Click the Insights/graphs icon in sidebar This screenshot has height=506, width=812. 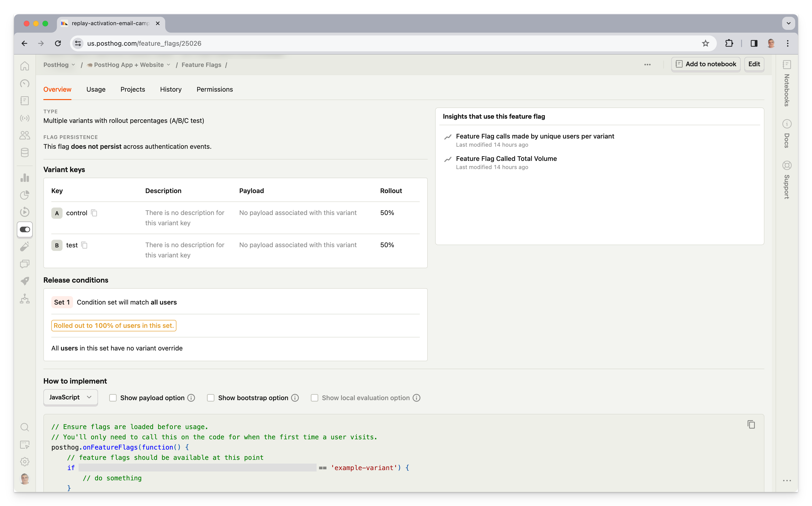[24, 177]
